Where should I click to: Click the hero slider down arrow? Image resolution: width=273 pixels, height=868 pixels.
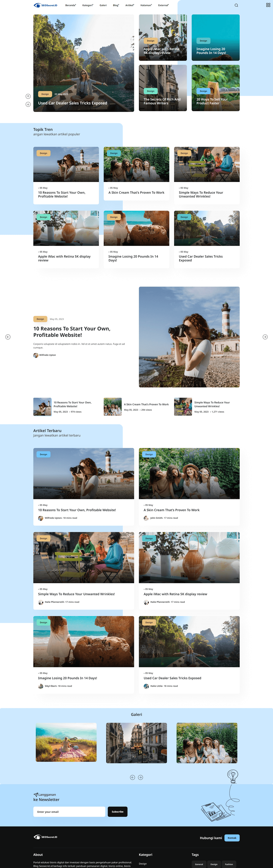[28, 105]
